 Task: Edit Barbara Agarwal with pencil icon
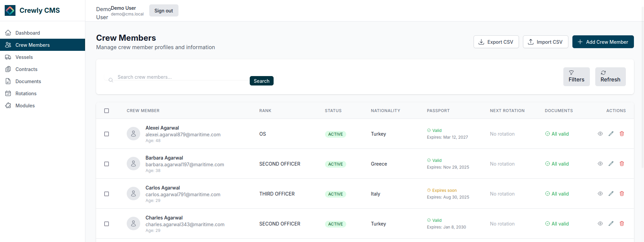[x=611, y=164]
